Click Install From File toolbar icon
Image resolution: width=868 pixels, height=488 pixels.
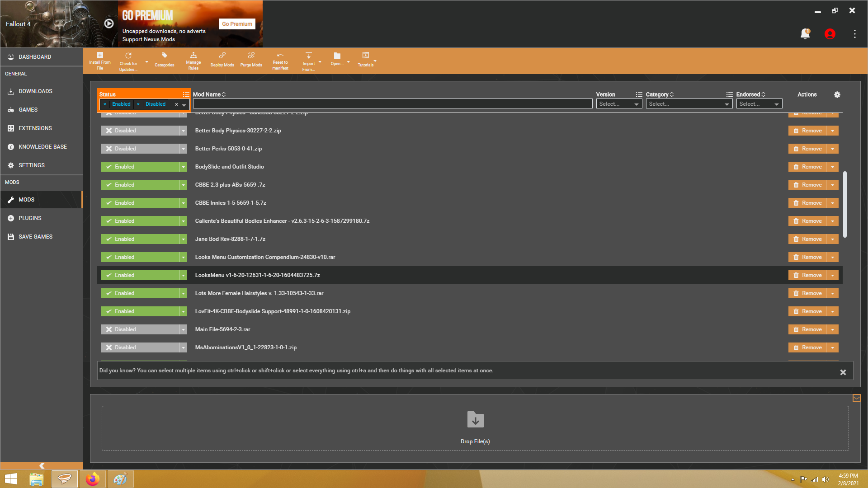(100, 61)
